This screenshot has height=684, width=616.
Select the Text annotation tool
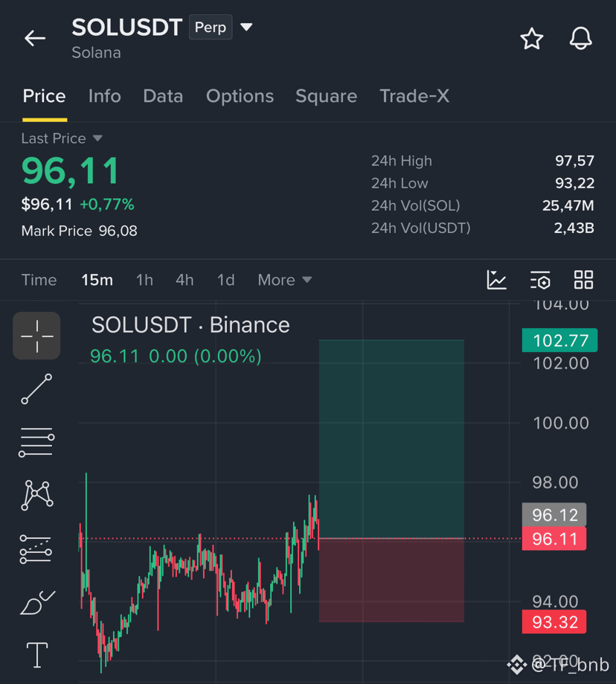37,655
